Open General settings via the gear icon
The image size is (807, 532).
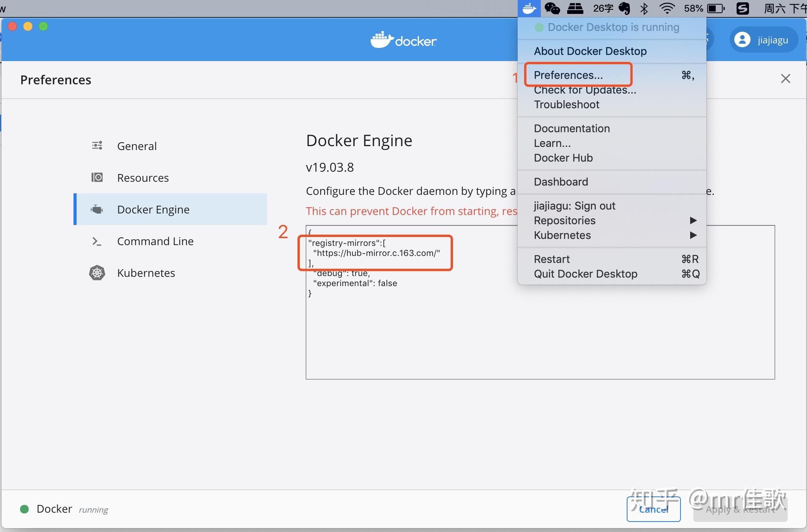tap(97, 145)
